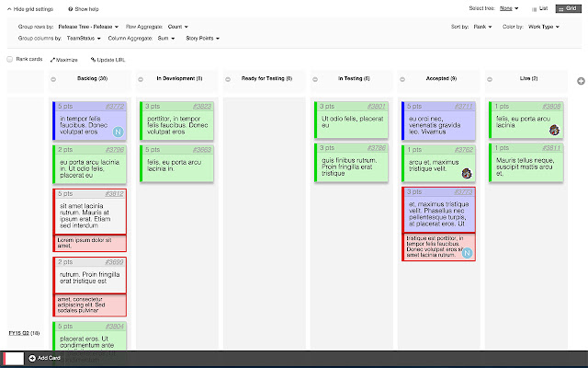Click the Update URL button

tap(108, 60)
